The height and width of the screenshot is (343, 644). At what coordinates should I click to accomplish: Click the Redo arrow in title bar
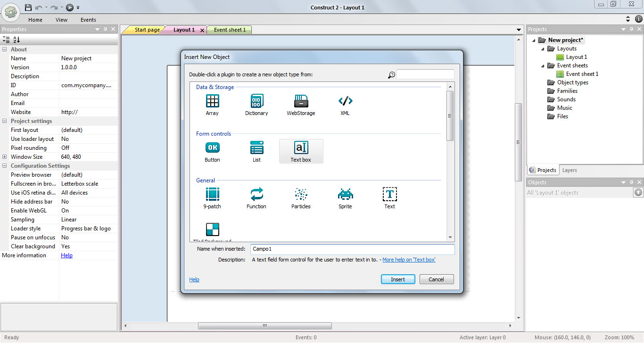point(54,7)
